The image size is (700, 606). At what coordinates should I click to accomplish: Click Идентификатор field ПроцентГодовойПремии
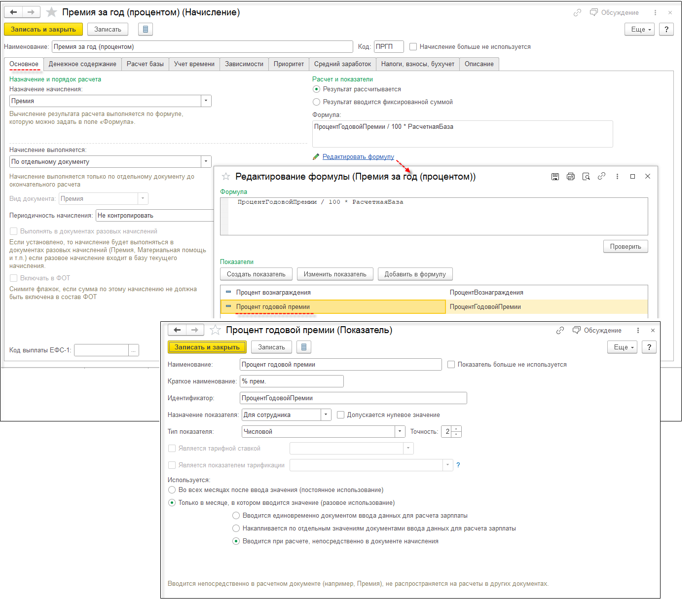(x=353, y=398)
